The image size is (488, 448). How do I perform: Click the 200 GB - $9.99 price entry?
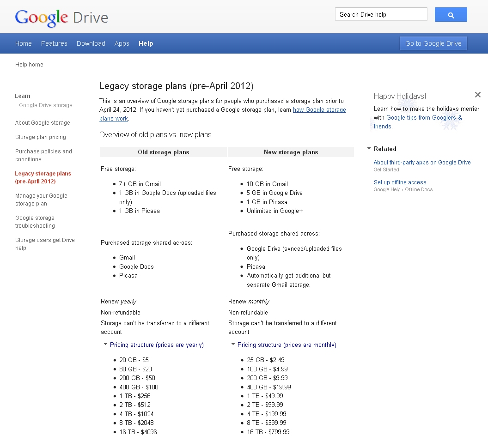(268, 378)
